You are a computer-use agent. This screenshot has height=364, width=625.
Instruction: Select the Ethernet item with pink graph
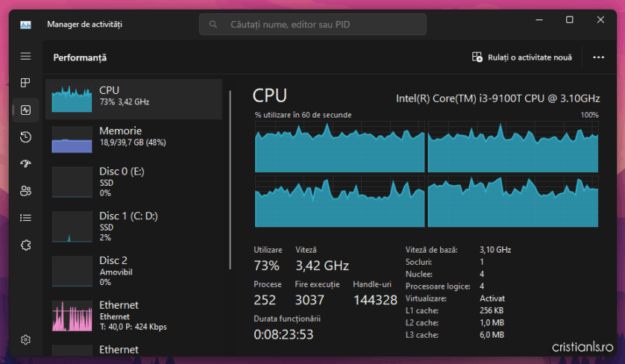(x=134, y=316)
